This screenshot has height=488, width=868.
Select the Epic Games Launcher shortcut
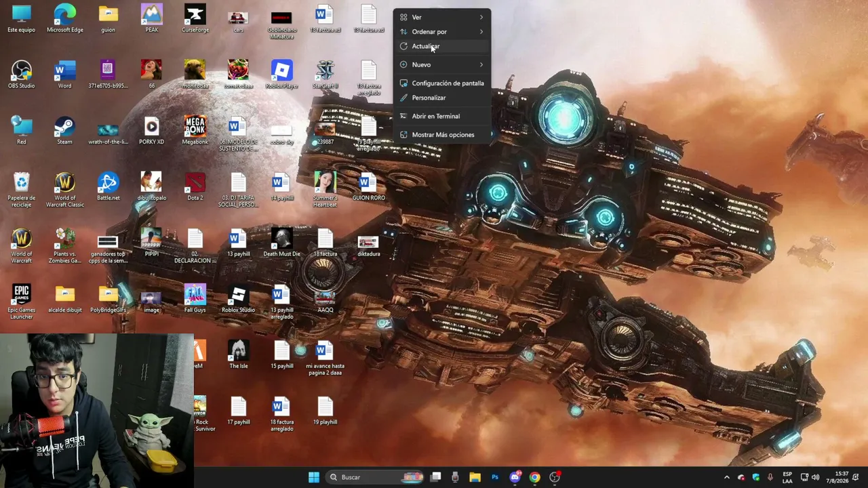tap(21, 302)
